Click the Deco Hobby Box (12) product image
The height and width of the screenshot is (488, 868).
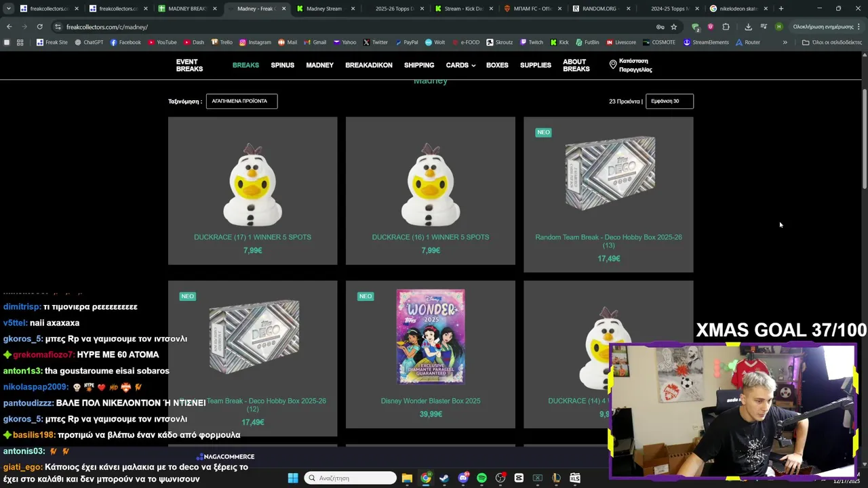tap(254, 337)
